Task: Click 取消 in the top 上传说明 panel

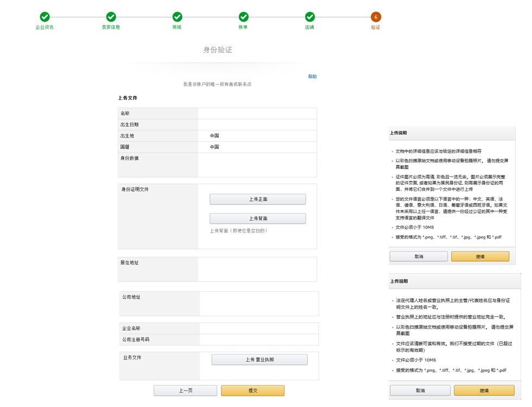Action: tap(418, 256)
